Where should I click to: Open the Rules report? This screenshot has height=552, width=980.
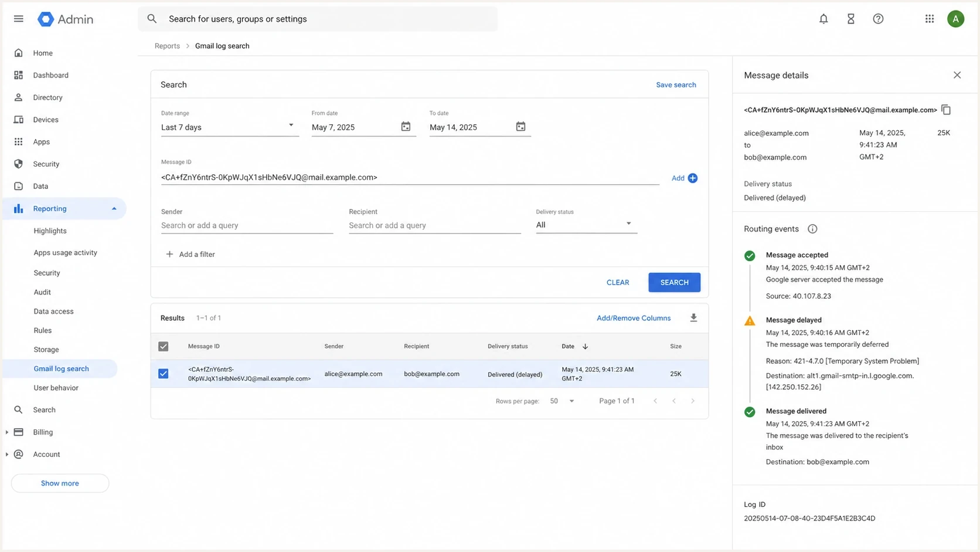pyautogui.click(x=43, y=330)
